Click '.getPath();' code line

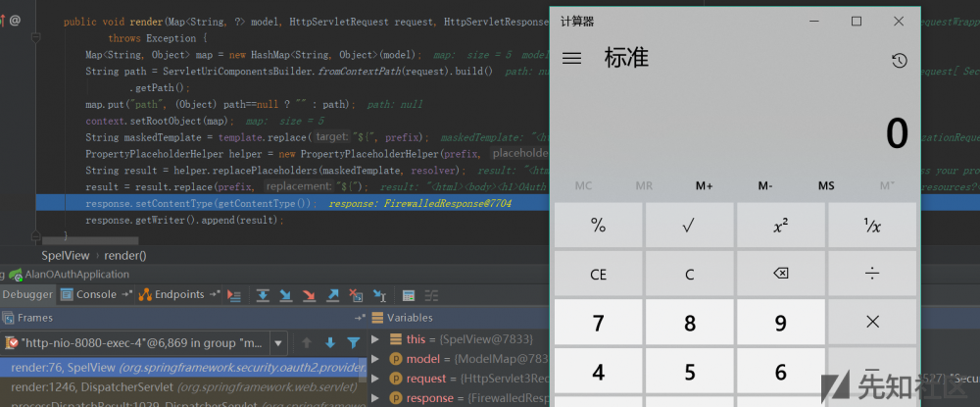[x=160, y=87]
